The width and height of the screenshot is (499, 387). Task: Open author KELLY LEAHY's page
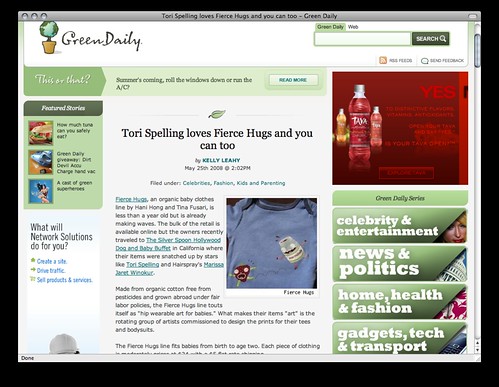tap(221, 160)
